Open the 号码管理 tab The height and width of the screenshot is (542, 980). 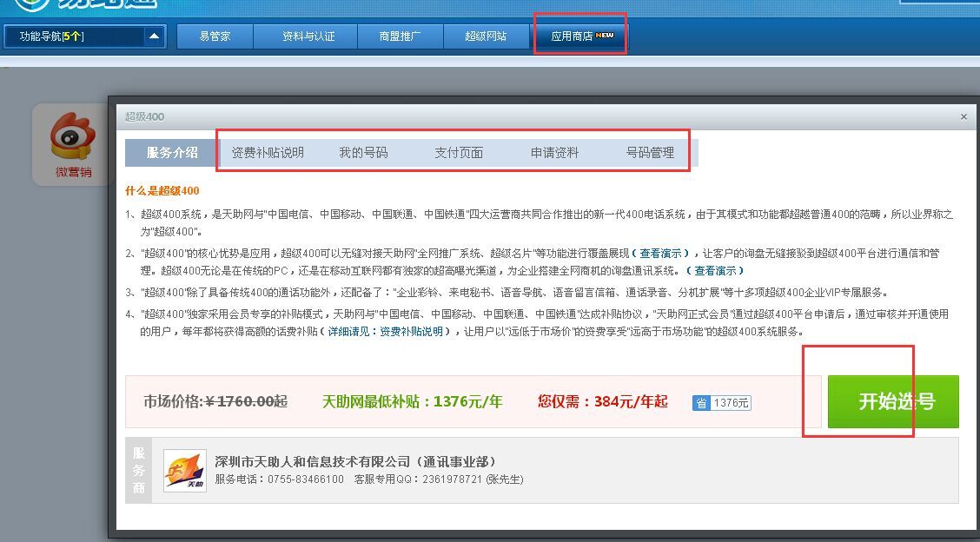(x=650, y=153)
